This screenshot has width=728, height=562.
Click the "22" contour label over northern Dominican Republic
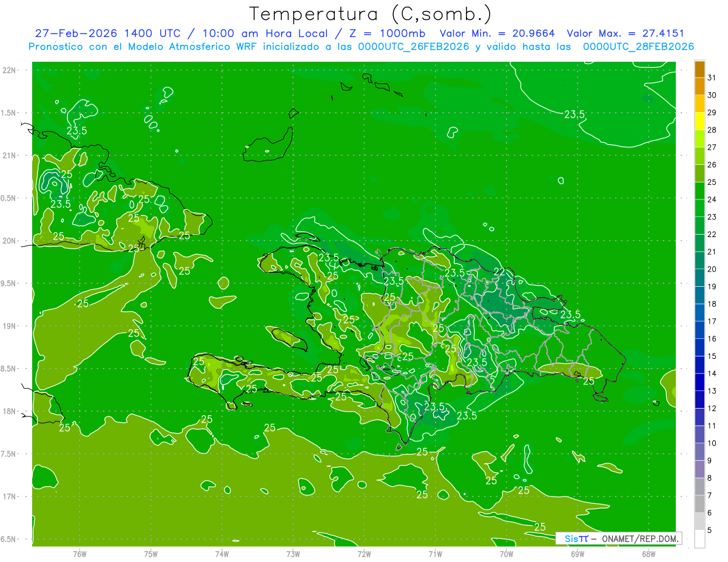coord(499,271)
